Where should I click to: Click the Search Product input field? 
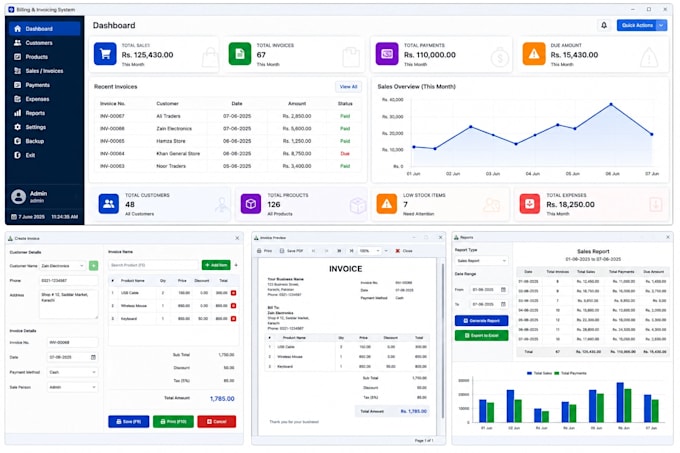154,265
